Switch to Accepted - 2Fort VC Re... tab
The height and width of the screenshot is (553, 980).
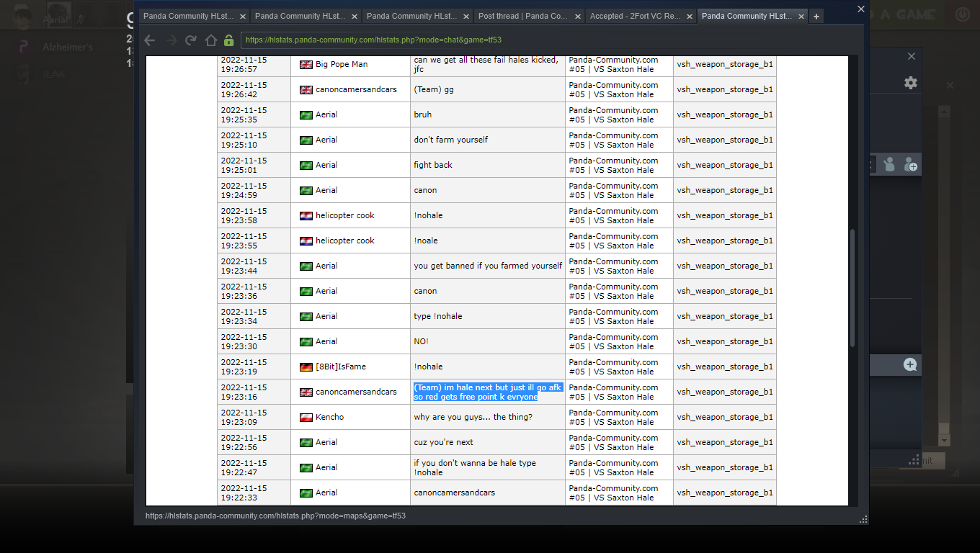634,16
